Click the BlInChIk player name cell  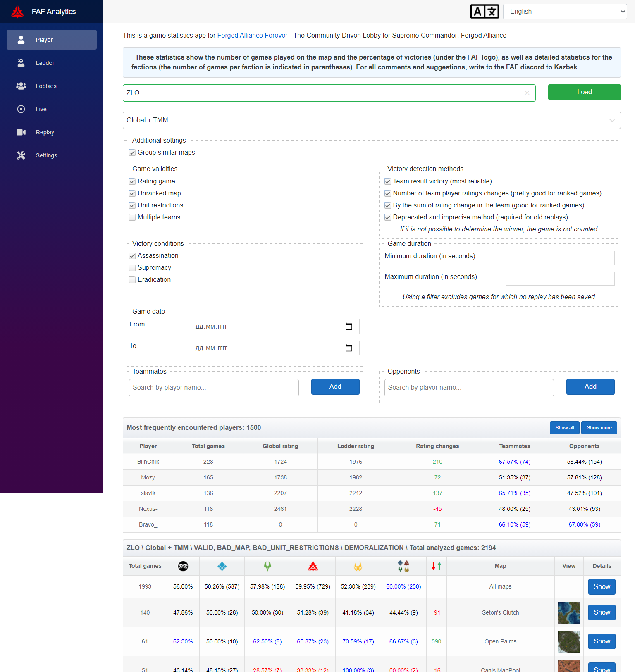[148, 462]
